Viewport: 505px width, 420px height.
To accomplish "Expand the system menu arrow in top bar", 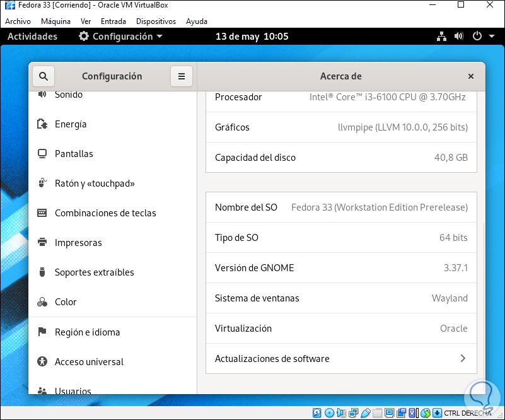I will click(492, 37).
